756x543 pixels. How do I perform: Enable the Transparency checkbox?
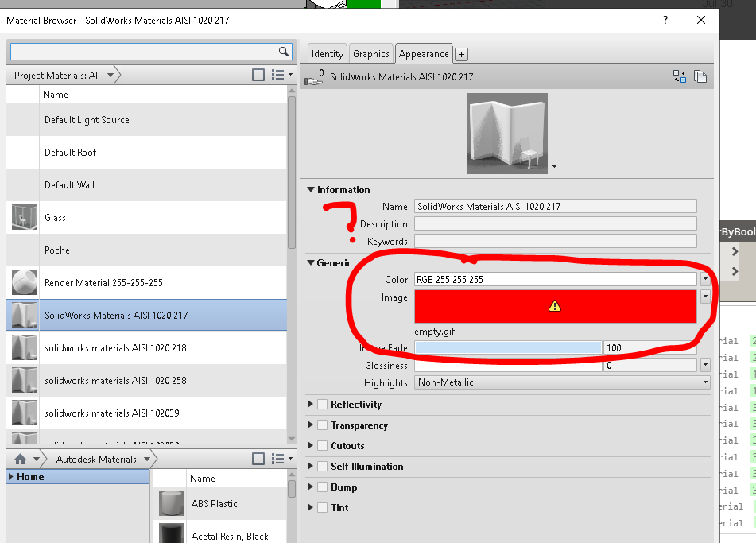(x=322, y=425)
